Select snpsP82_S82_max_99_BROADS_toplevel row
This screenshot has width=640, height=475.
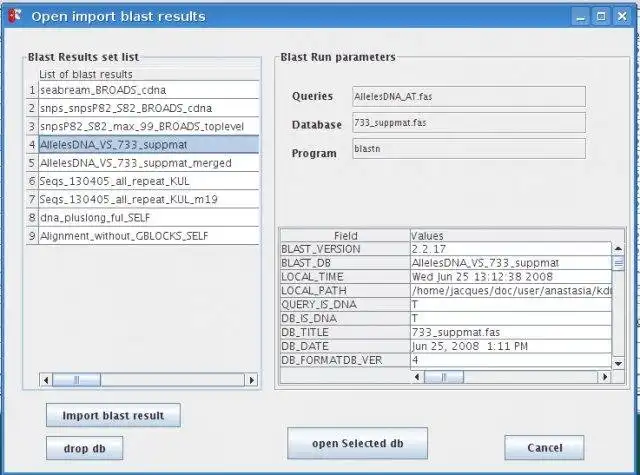[149, 126]
